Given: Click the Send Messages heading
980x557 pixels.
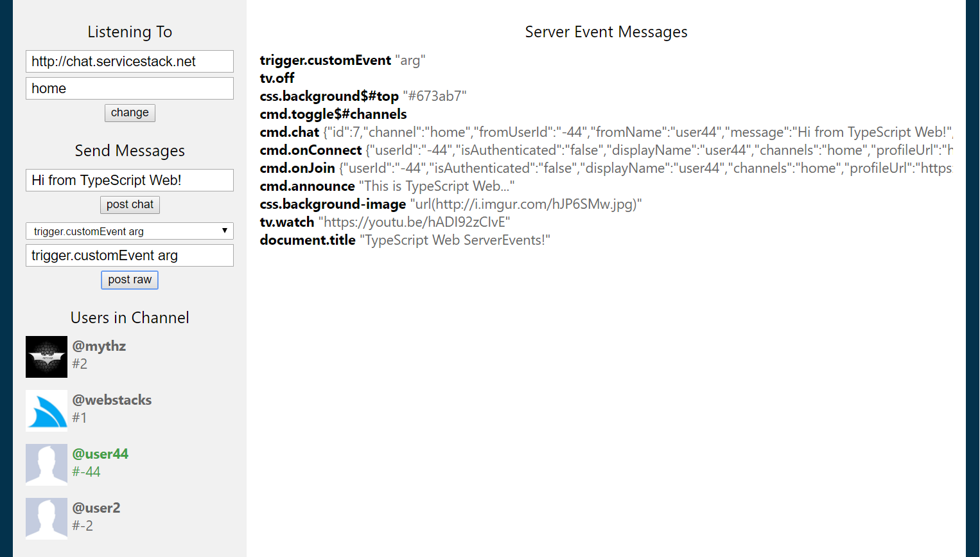Looking at the screenshot, I should pyautogui.click(x=130, y=151).
